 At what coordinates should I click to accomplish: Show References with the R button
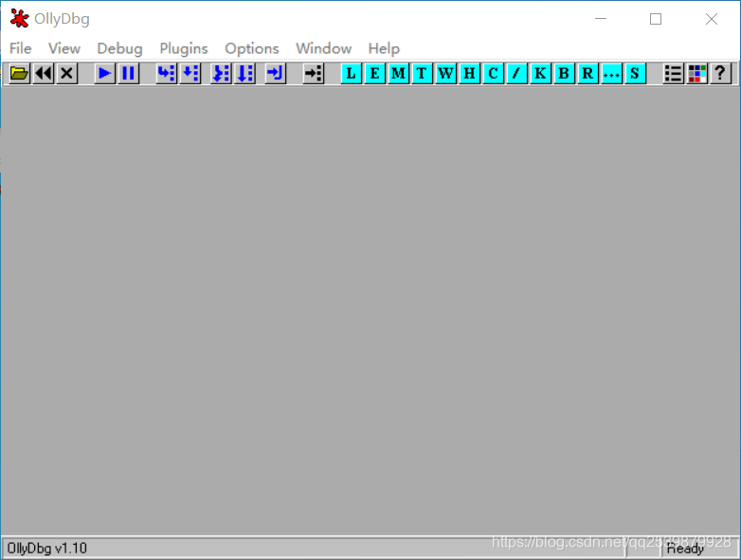tap(587, 73)
